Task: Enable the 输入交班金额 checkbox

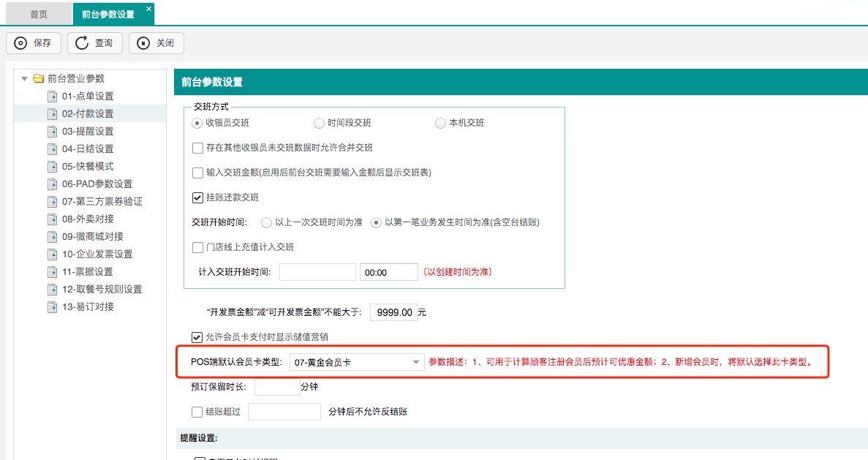Action: coord(197,173)
